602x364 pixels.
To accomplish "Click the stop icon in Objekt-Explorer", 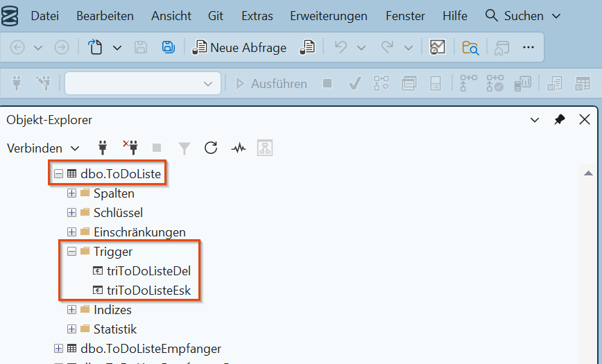I will point(157,148).
